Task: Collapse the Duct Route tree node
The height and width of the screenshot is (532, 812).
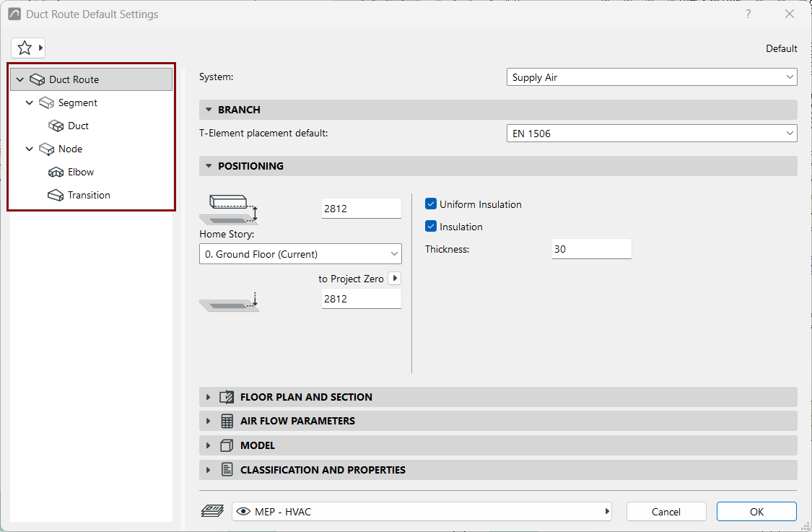Action: point(20,80)
